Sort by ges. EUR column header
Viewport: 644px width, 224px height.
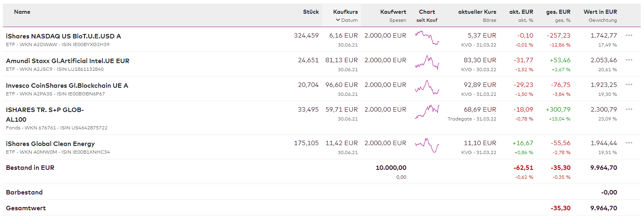tap(558, 12)
